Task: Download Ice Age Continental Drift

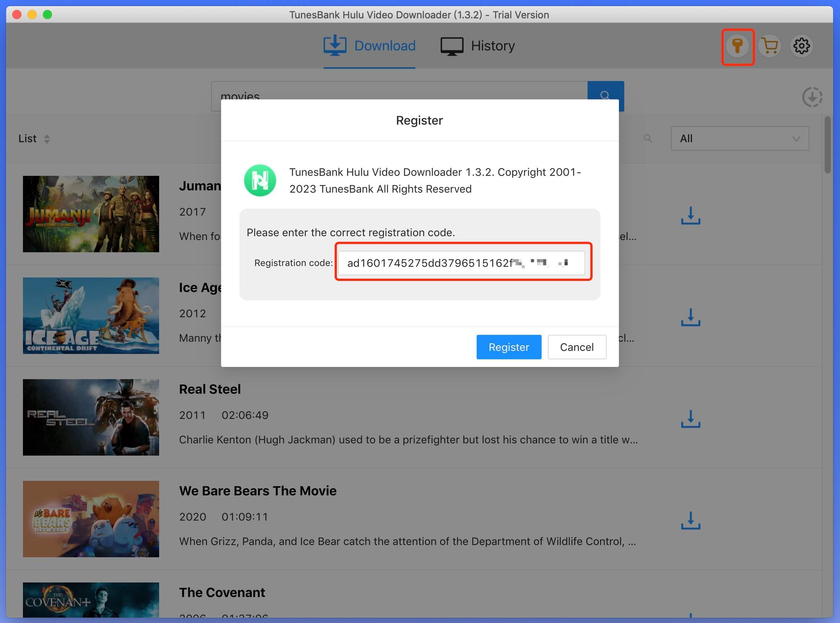Action: coord(690,317)
